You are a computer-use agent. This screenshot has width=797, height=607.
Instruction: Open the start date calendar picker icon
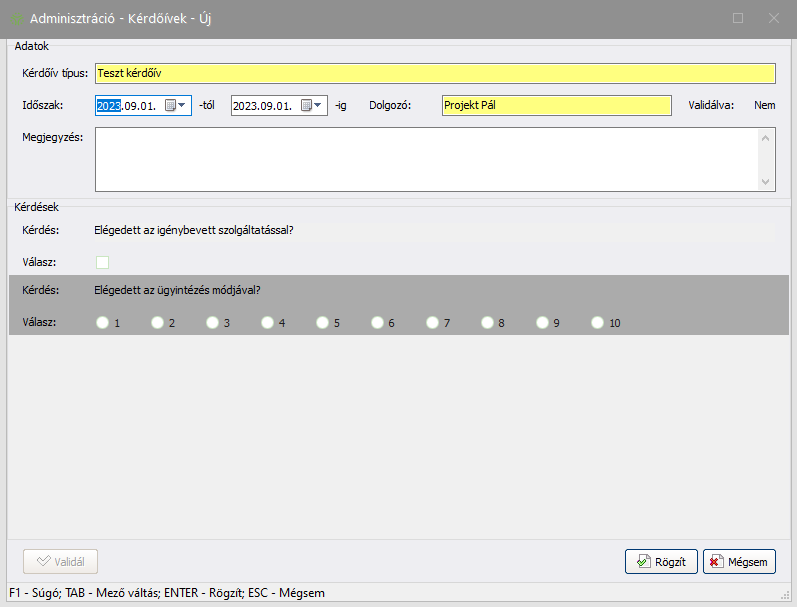click(x=170, y=105)
